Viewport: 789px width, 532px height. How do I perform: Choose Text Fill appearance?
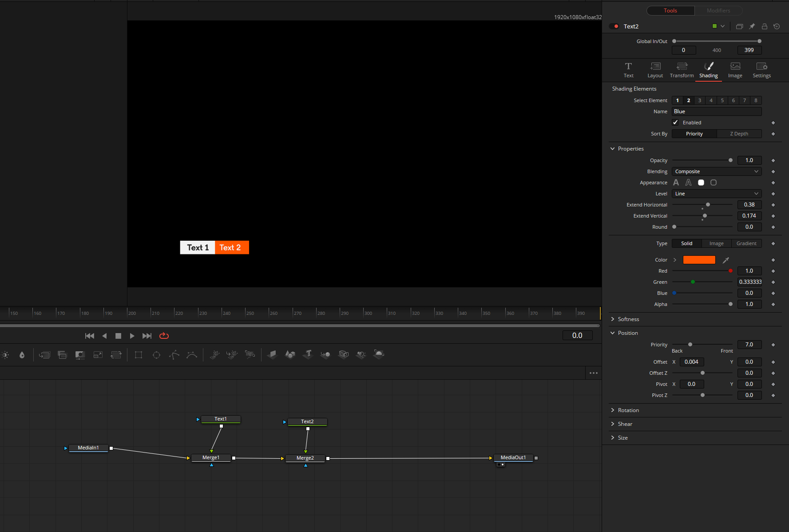676,183
